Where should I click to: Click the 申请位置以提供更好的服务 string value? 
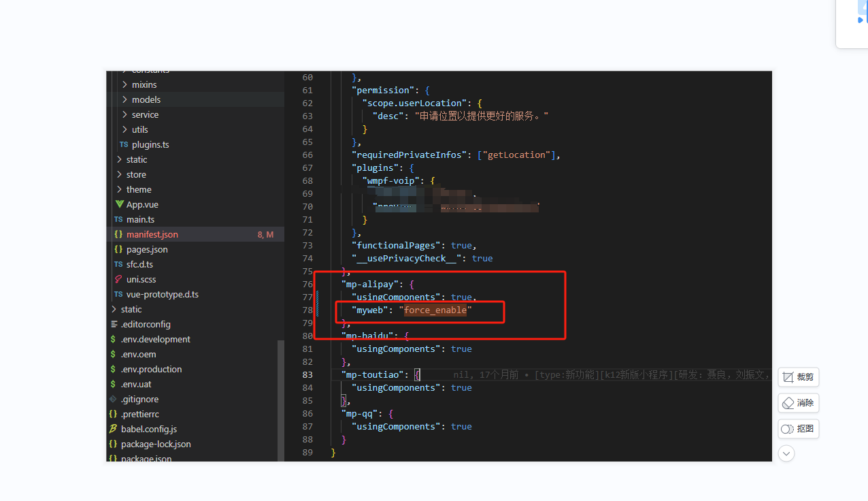(x=482, y=116)
